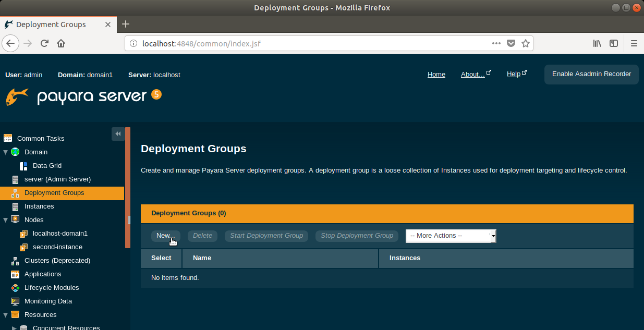This screenshot has width=644, height=330.
Task: Open page actions three-dot menu
Action: point(496,43)
